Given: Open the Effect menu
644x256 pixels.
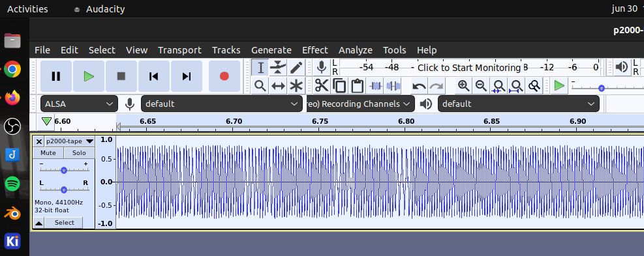Looking at the screenshot, I should tap(315, 50).
